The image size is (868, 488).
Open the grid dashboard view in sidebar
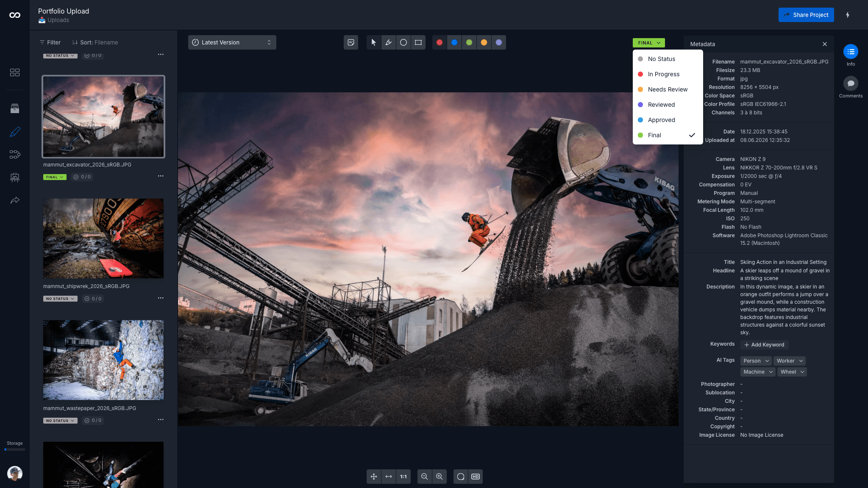15,72
